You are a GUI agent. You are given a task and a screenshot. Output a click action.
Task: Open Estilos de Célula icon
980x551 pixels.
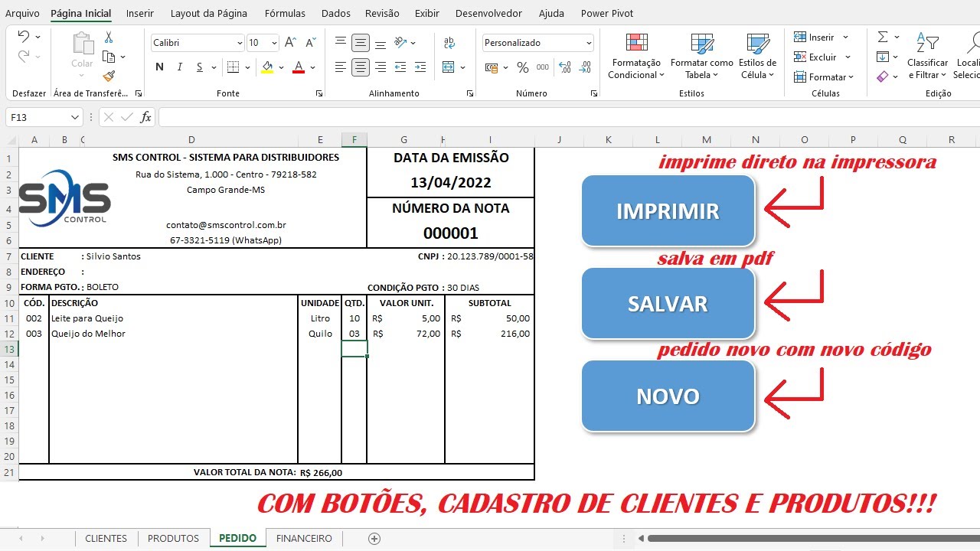click(758, 43)
